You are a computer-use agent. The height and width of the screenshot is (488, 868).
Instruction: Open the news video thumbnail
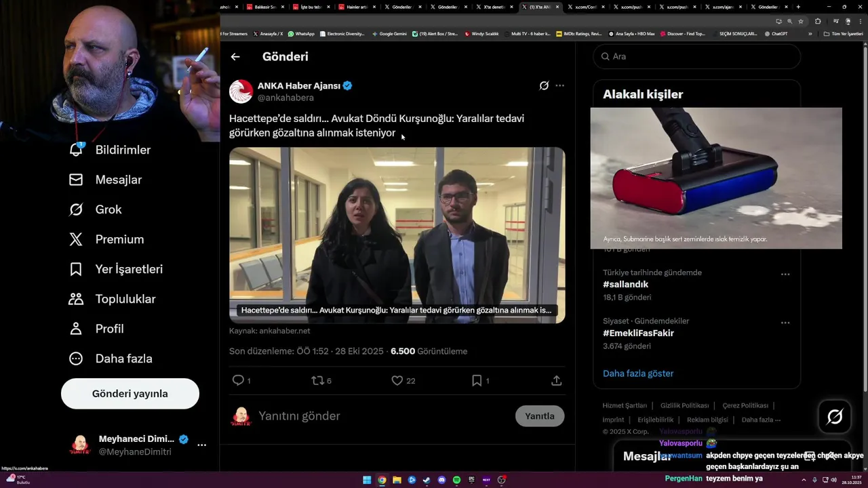[x=397, y=235]
